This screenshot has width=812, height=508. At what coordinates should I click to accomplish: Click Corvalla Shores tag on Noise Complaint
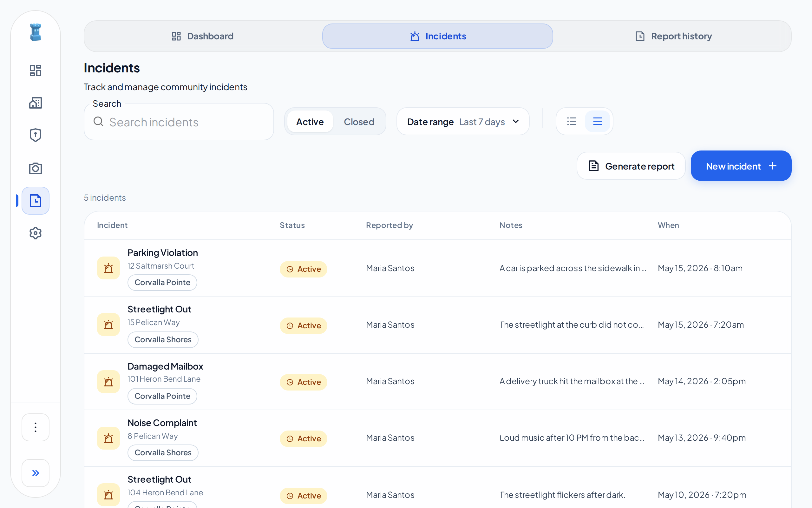tap(163, 453)
